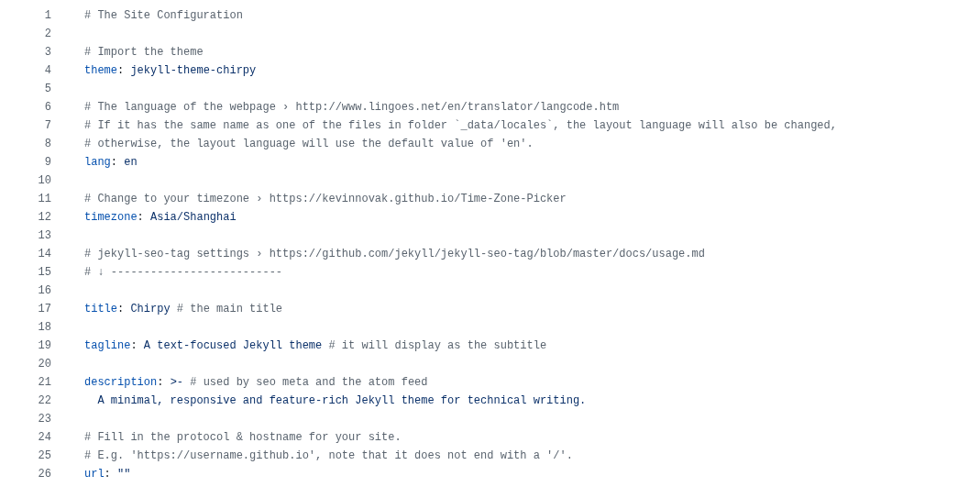Click the 'theme' key
Screen dimensions: 980x487
pos(101,71)
